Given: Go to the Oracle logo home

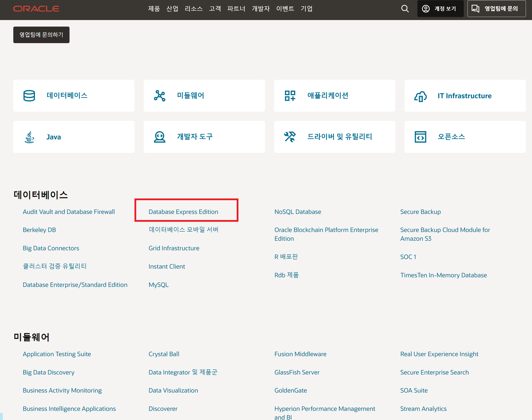Looking at the screenshot, I should [36, 9].
